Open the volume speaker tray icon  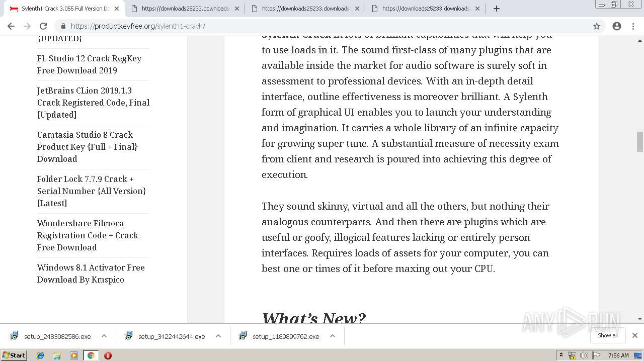click(x=584, y=355)
